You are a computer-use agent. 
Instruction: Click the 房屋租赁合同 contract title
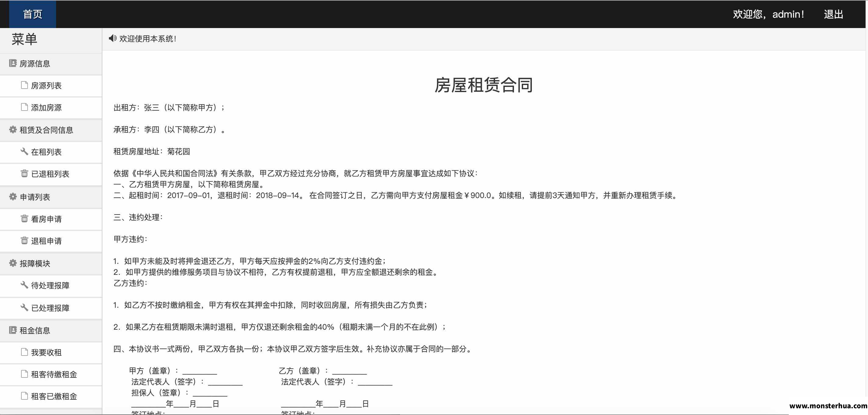[484, 85]
